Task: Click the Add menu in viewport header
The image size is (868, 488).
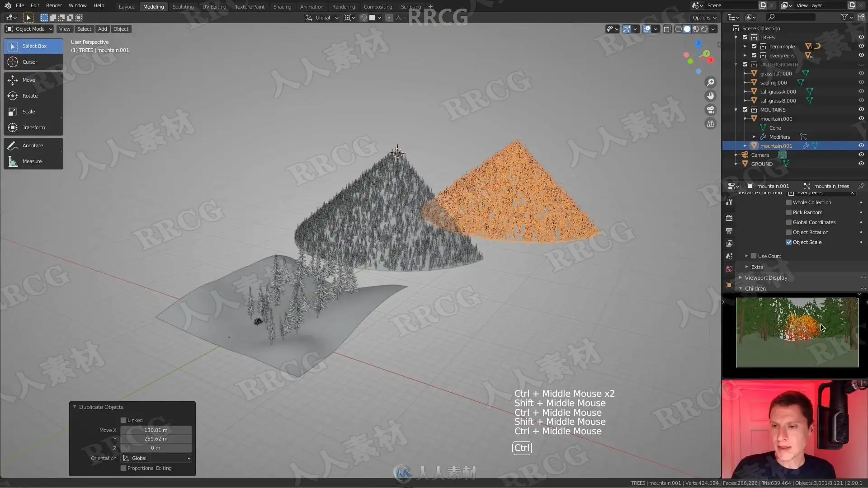Action: pyautogui.click(x=103, y=29)
